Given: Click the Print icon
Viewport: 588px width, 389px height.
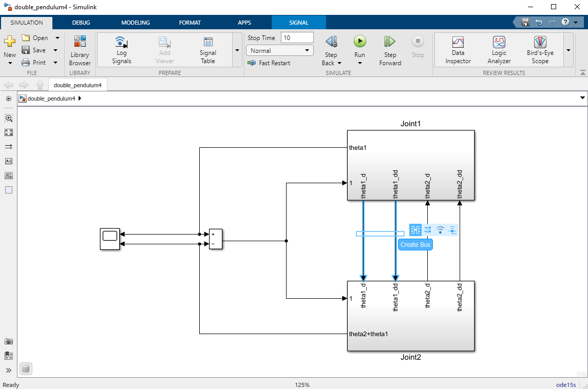Looking at the screenshot, I should 26,62.
